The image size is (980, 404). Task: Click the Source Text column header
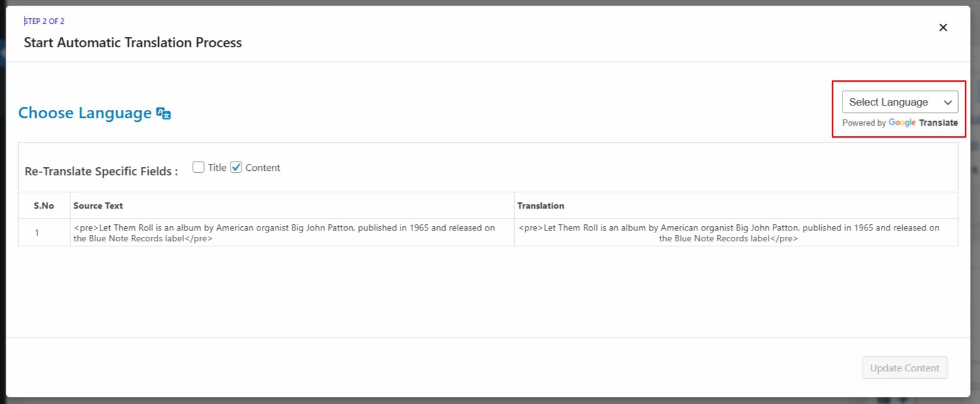pos(98,205)
